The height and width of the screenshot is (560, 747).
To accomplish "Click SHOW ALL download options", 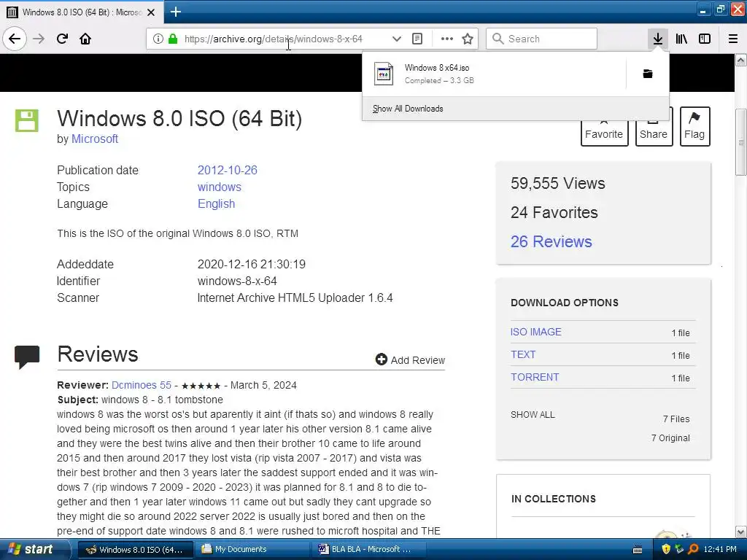I will (533, 415).
